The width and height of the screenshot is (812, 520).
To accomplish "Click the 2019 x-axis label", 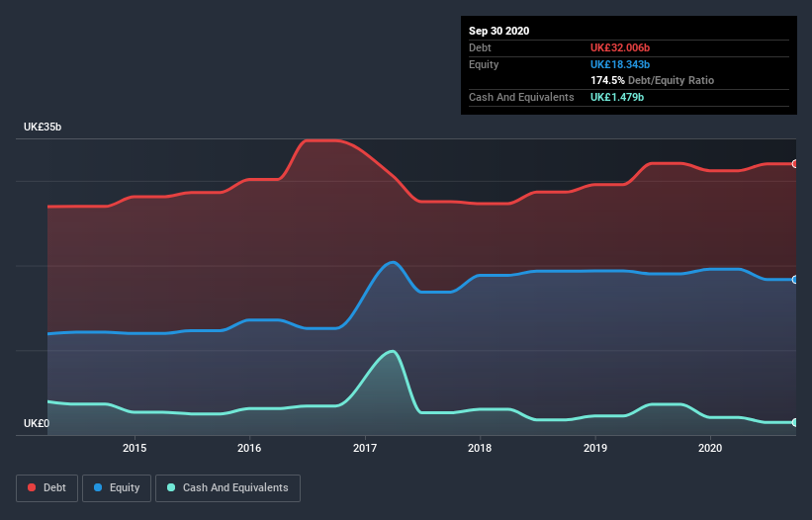I will [595, 448].
